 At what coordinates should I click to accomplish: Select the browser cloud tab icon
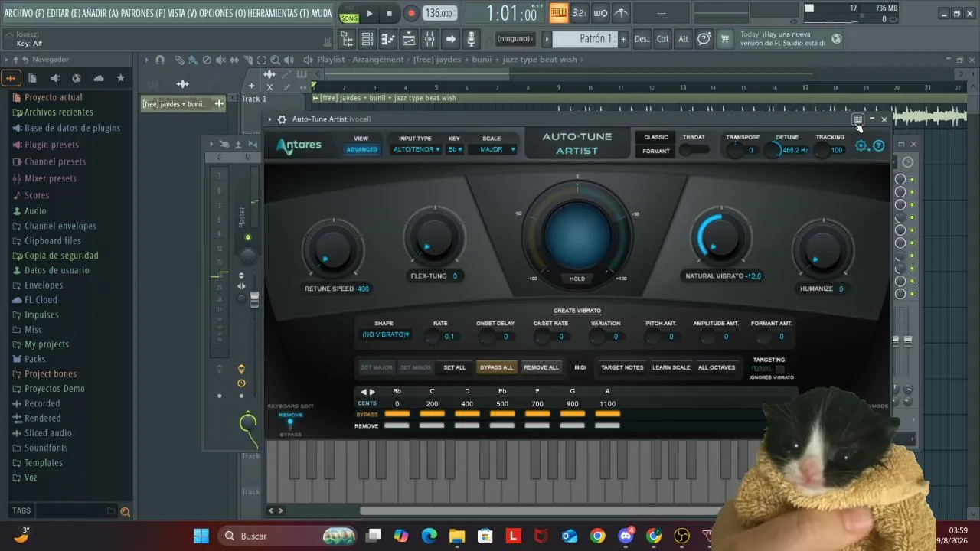coord(99,78)
